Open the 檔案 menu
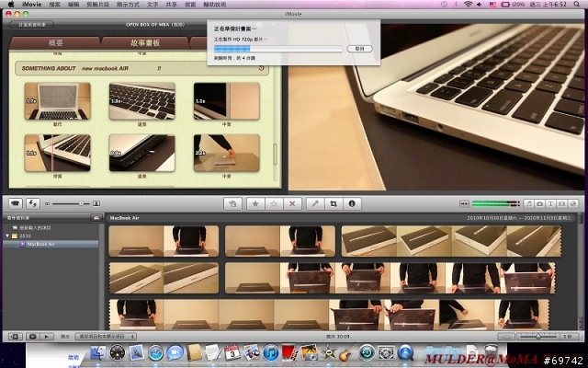 [x=55, y=5]
